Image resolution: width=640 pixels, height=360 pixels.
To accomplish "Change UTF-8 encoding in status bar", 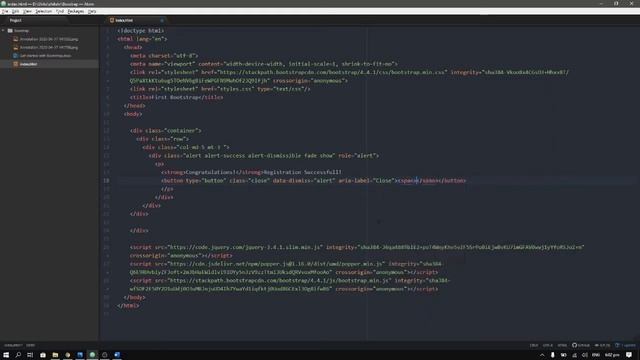I will 548,345.
